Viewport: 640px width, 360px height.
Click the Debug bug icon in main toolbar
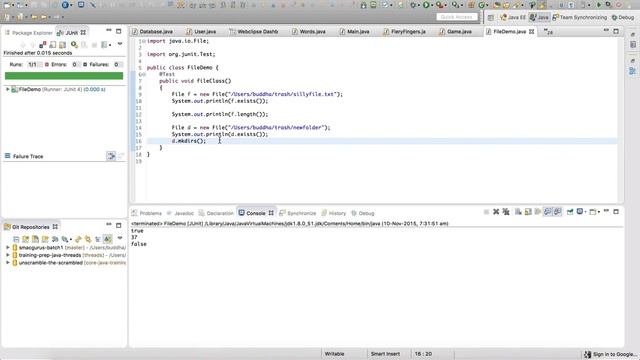coord(413,5)
